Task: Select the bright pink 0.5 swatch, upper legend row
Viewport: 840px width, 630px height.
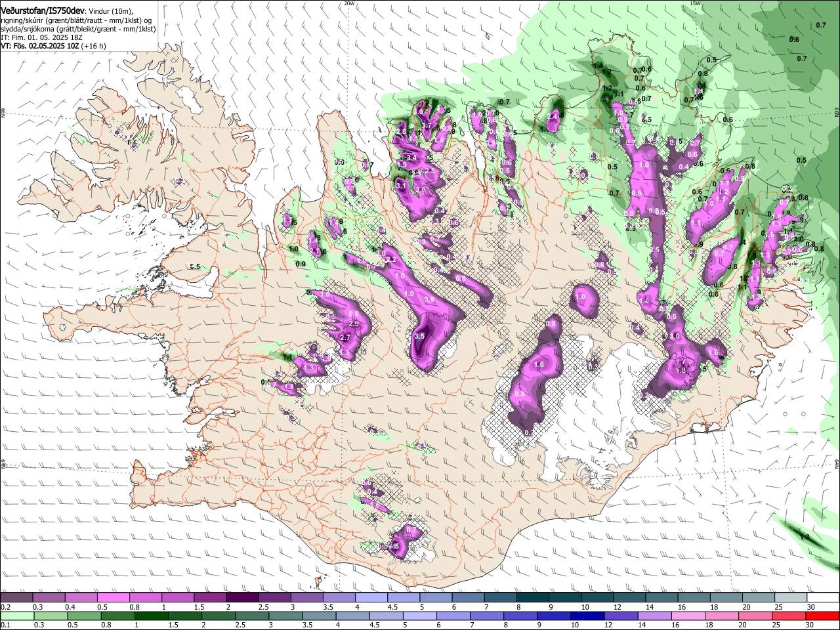Action: point(113,598)
